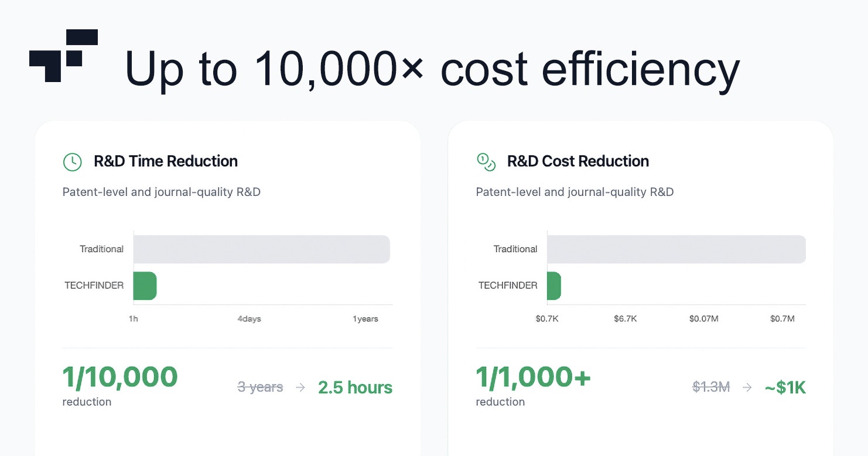The image size is (868, 456).
Task: Click the "$0.07M" axis label
Action: pyautogui.click(x=703, y=319)
